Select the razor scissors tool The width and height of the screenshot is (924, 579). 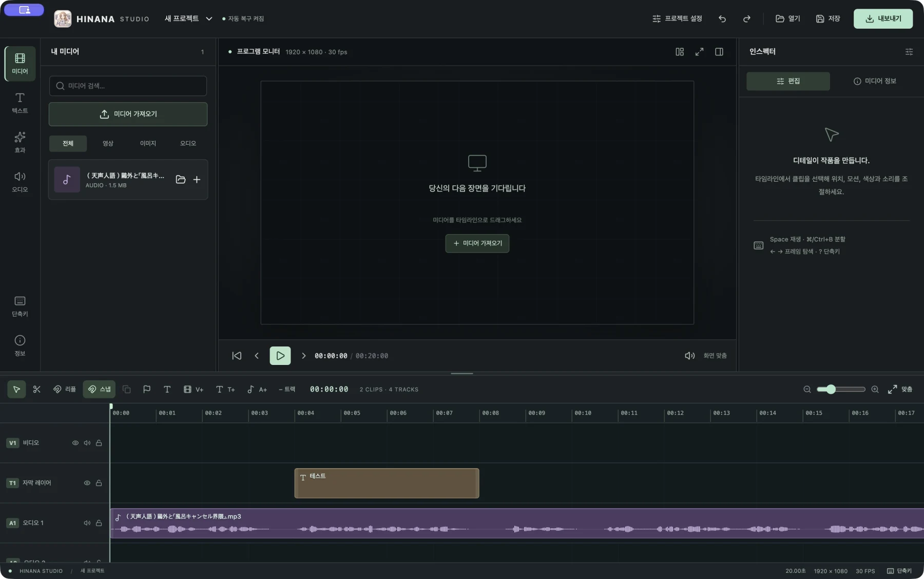point(36,389)
